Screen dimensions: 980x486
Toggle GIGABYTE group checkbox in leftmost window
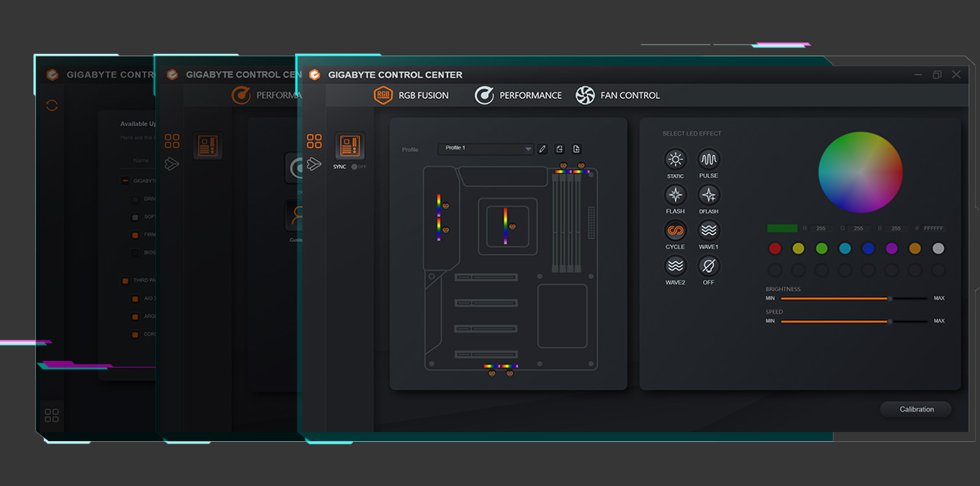[x=125, y=181]
